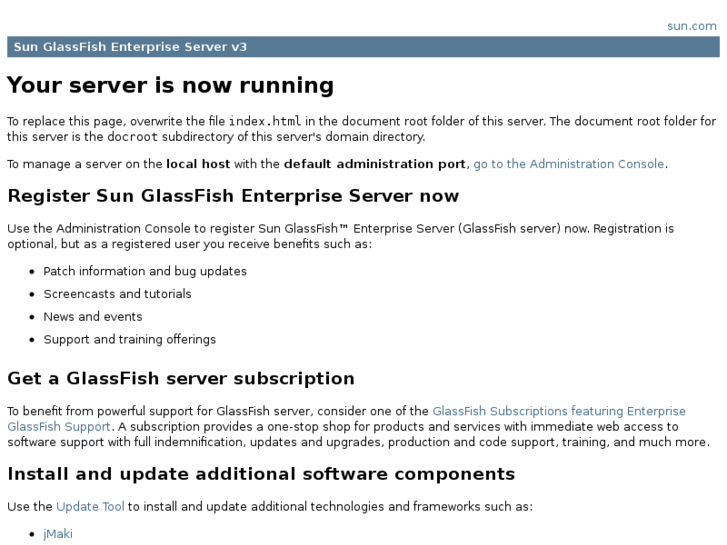727x545 pixels.
Task: Click the Sun GlassFish Enterprise Server v3 banner
Action: point(363,47)
